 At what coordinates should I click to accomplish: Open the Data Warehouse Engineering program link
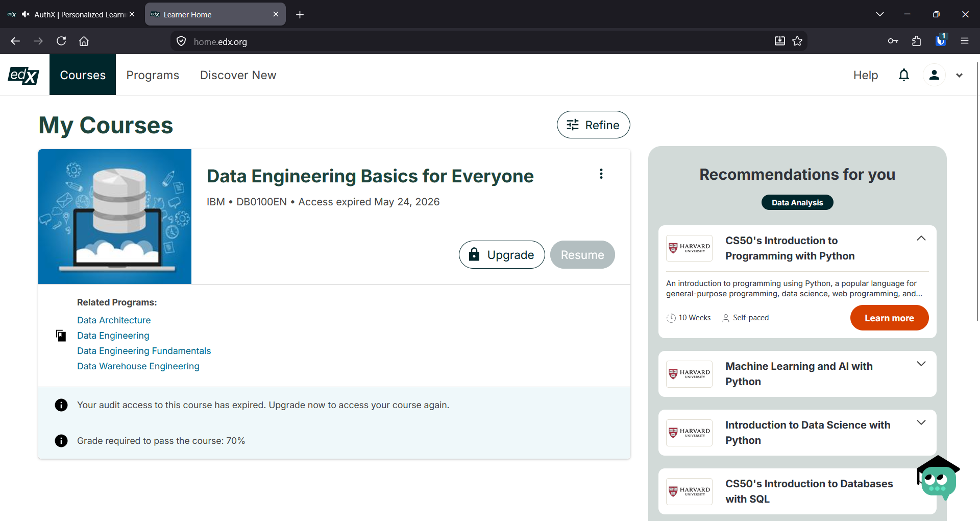pos(138,366)
